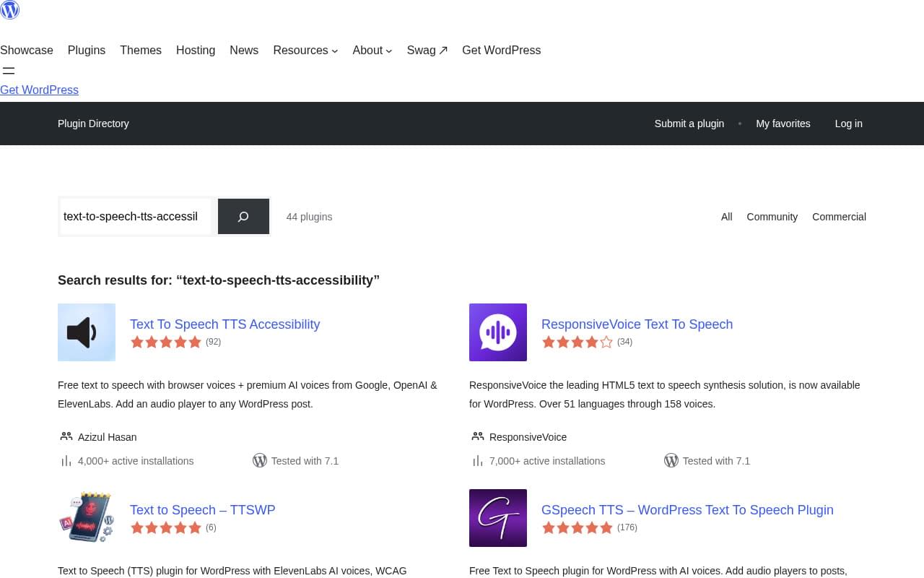Click the (34) ratings count
Image resolution: width=924 pixels, height=578 pixels.
click(x=624, y=342)
